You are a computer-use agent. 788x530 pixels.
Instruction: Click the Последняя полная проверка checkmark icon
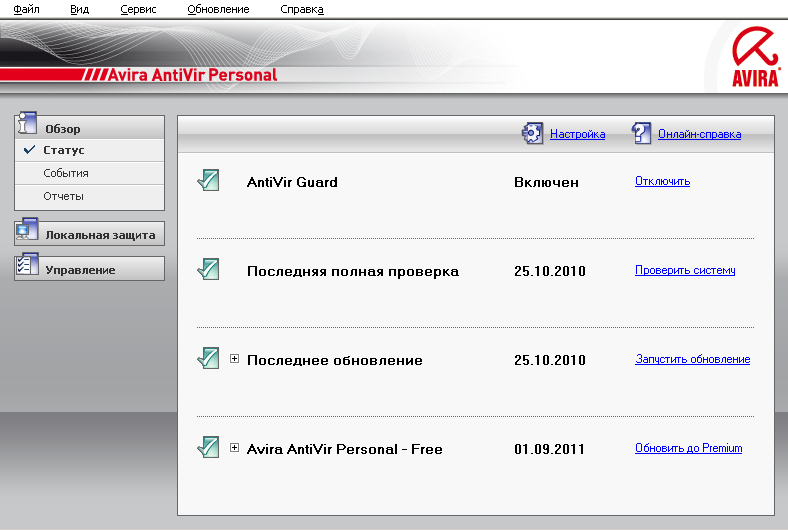(208, 269)
